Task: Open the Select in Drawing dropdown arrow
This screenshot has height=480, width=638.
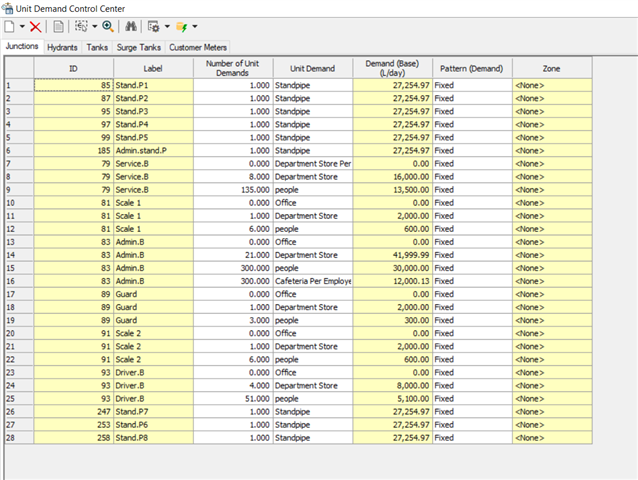Action: pyautogui.click(x=94, y=27)
